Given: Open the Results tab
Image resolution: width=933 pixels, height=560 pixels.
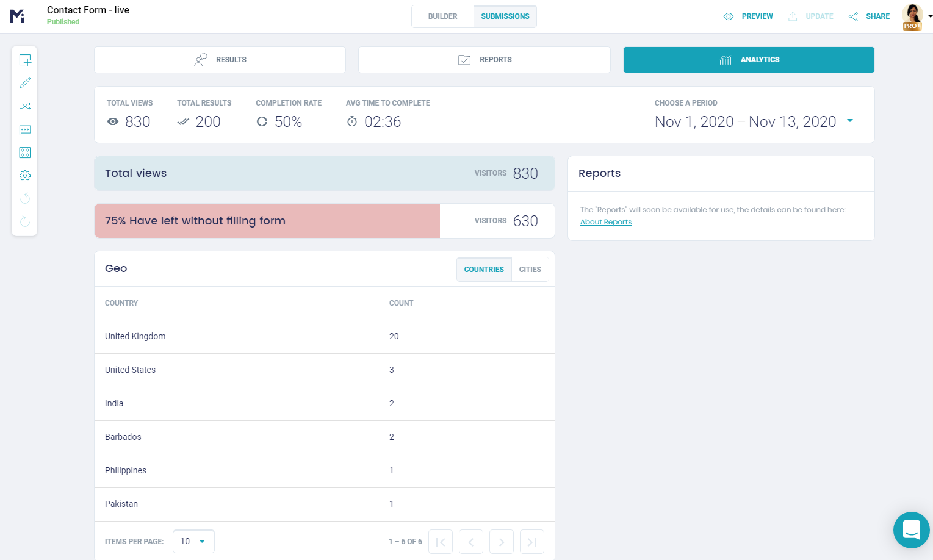Looking at the screenshot, I should 220,60.
